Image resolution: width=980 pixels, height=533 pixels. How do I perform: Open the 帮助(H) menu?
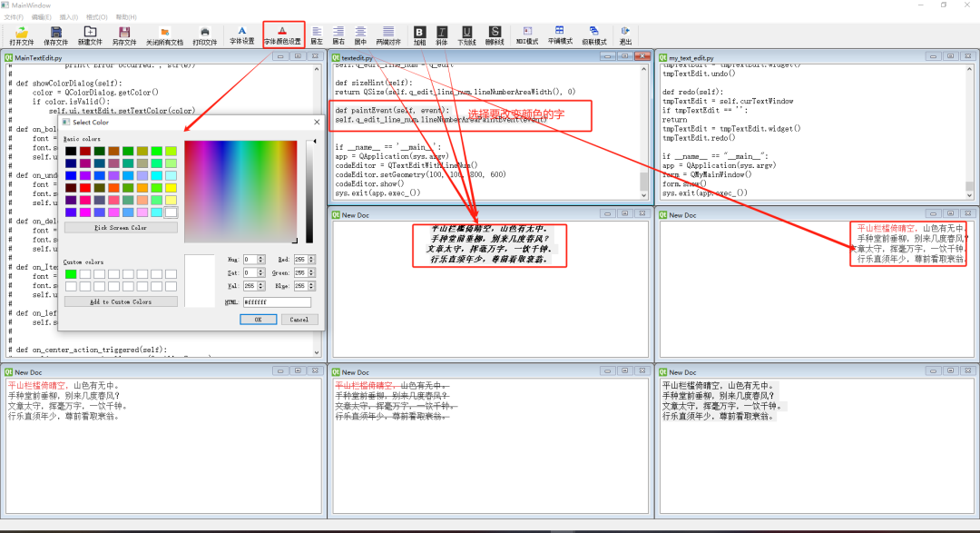pyautogui.click(x=126, y=17)
